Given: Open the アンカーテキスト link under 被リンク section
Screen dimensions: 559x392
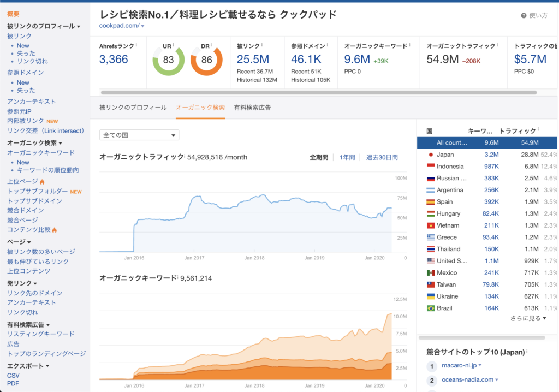Looking at the screenshot, I should (x=31, y=102).
